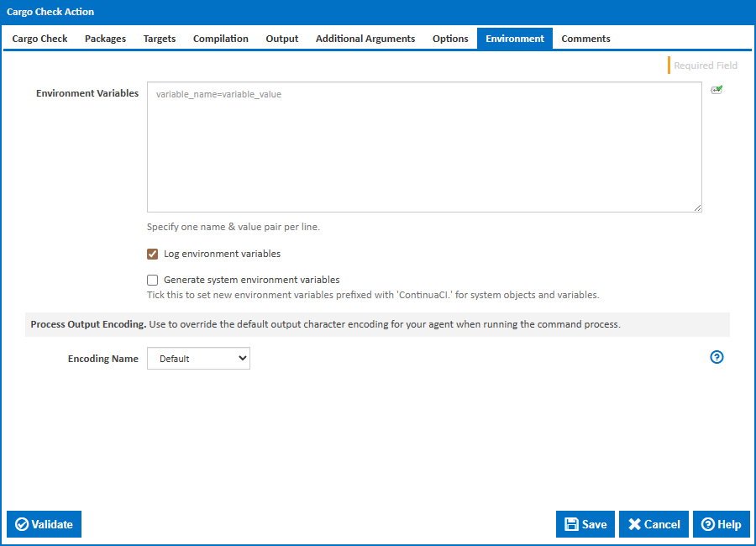Cancel the action dialog
Screen dimensions: 756x546
[654, 524]
